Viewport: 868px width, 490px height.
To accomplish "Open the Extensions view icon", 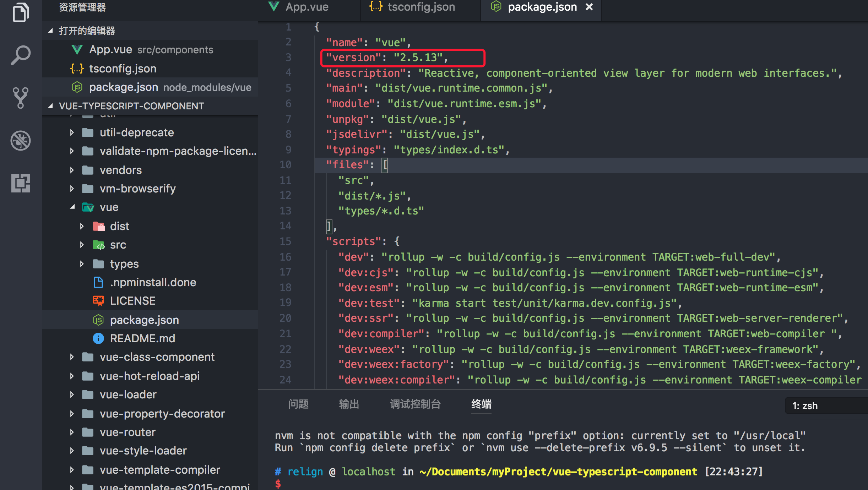I will click(x=20, y=184).
